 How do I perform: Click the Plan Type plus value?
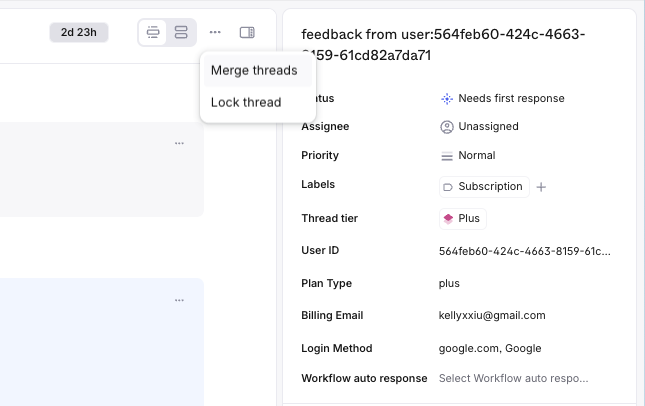[x=449, y=283]
